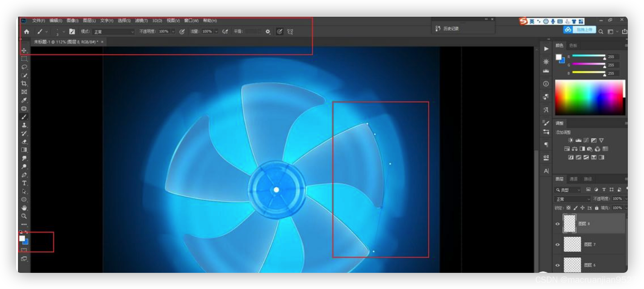Select the Brush tool in left toolbar
The width and height of the screenshot is (644, 289).
[x=24, y=117]
